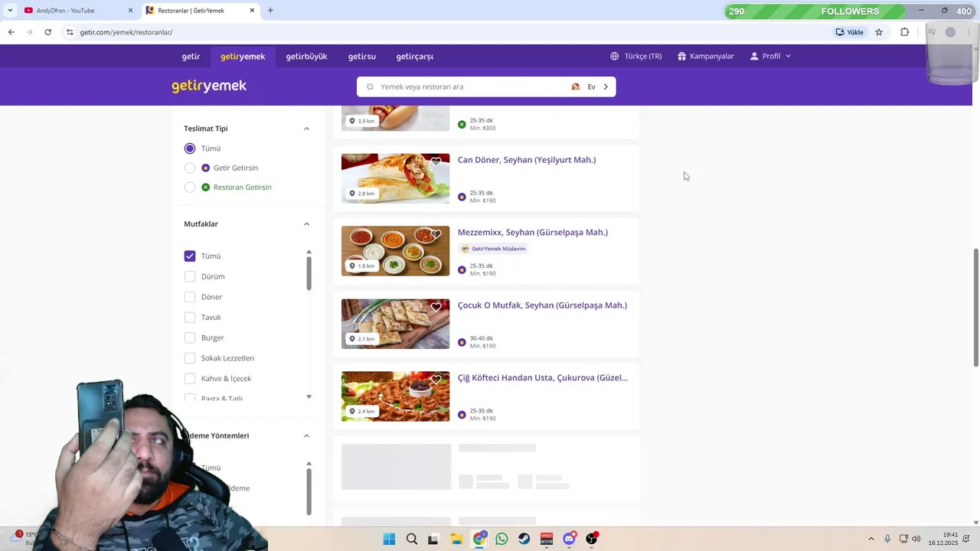Check the Sokak Lezzetleri checkbox
The height and width of the screenshot is (551, 980).
(190, 358)
